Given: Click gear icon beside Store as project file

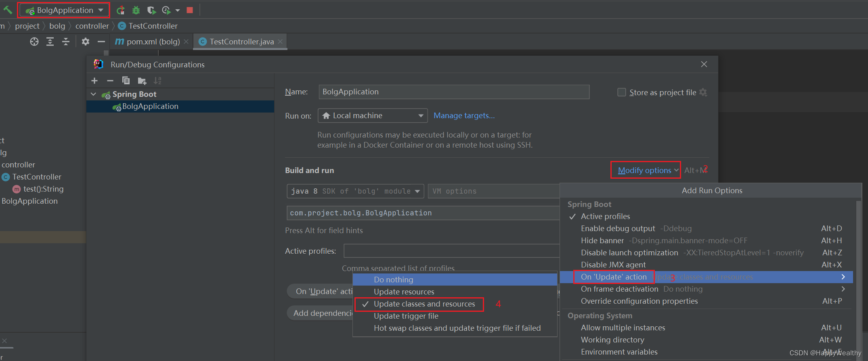Looking at the screenshot, I should click(703, 92).
